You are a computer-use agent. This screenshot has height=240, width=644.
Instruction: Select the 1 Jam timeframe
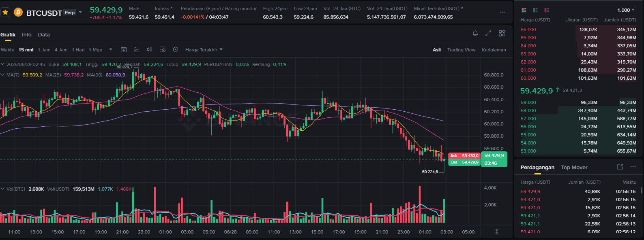[x=44, y=50]
